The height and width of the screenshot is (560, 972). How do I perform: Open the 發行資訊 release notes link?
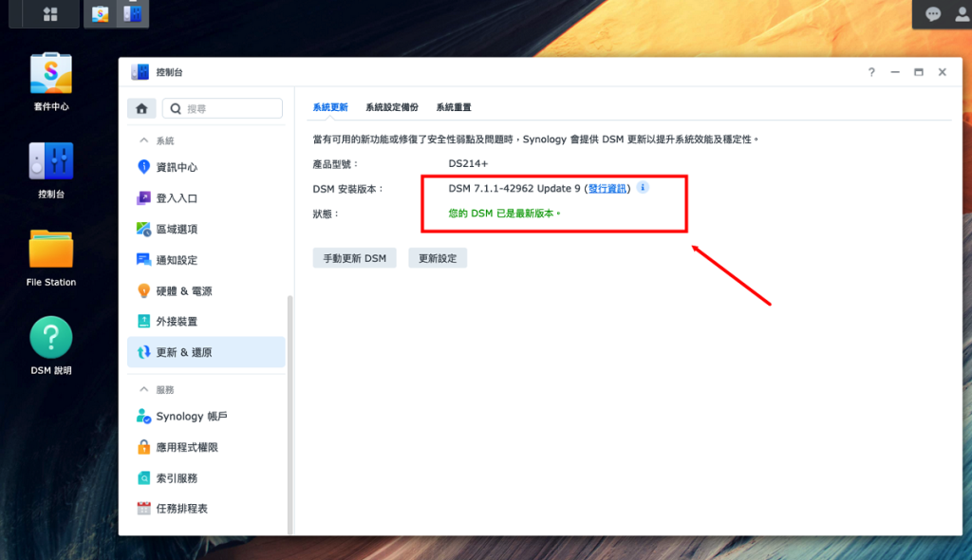coord(607,189)
